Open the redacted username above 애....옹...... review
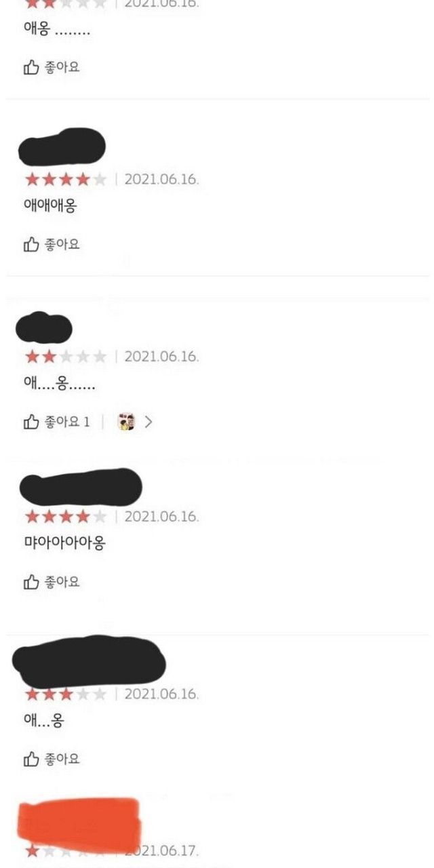434x868 pixels. [43, 328]
